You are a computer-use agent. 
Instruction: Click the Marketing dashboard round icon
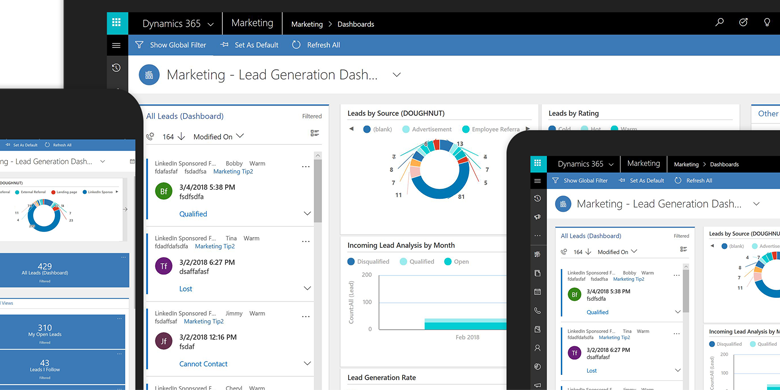[149, 75]
